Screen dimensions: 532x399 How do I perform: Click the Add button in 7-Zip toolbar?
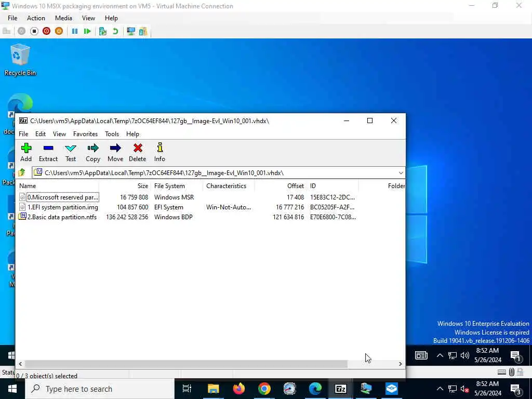click(x=26, y=152)
